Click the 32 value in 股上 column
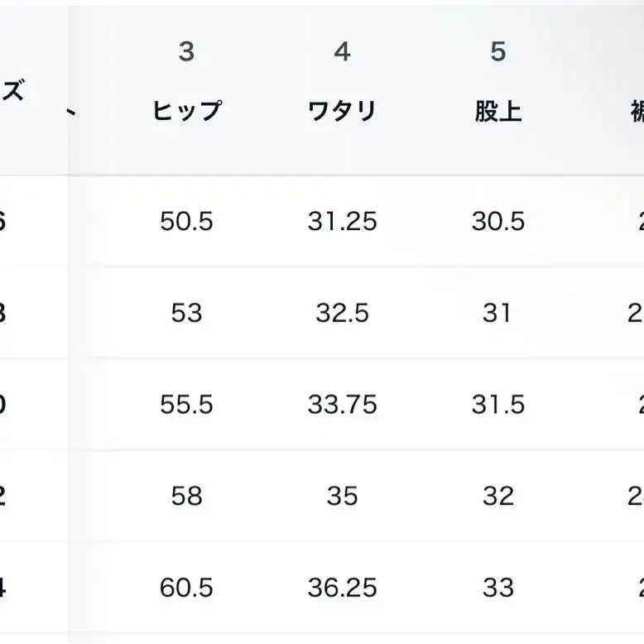 (497, 497)
